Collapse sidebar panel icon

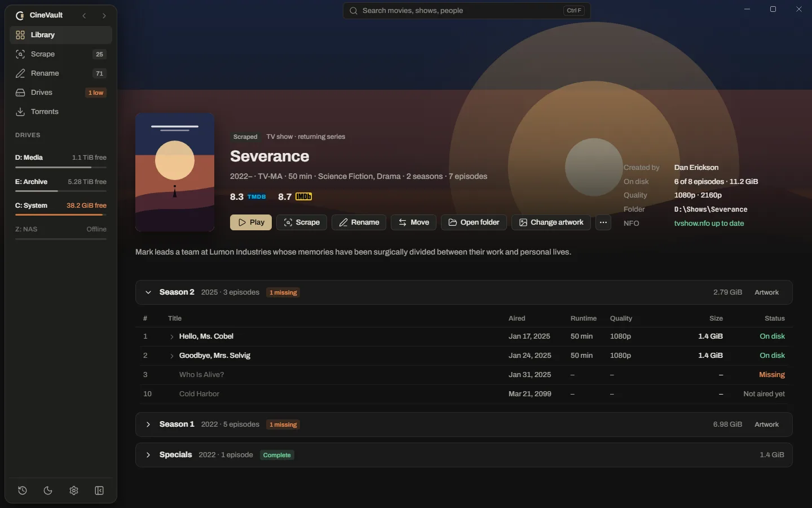[x=99, y=491]
